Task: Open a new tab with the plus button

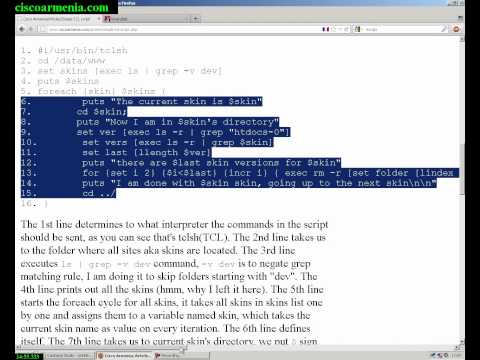Action: coord(196,19)
